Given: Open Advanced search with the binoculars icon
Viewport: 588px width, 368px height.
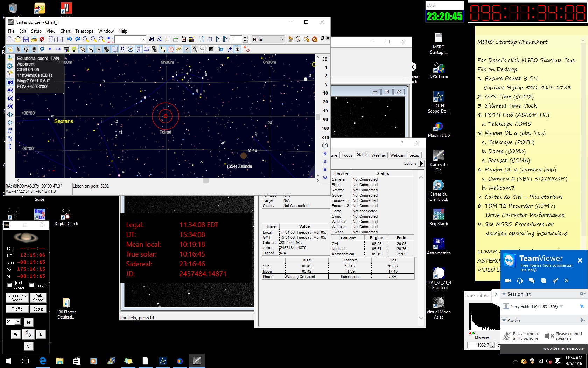Looking at the screenshot, I should [152, 39].
